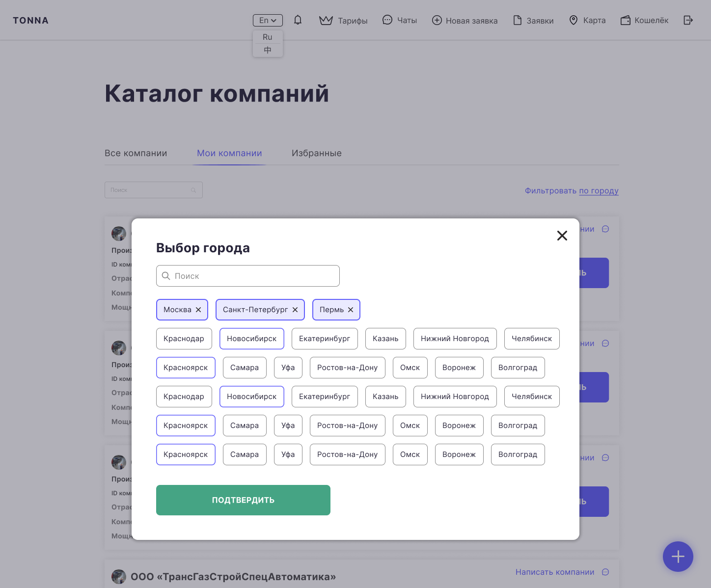Click the Выбор города dialog title
This screenshot has height=588, width=711.
point(203,248)
